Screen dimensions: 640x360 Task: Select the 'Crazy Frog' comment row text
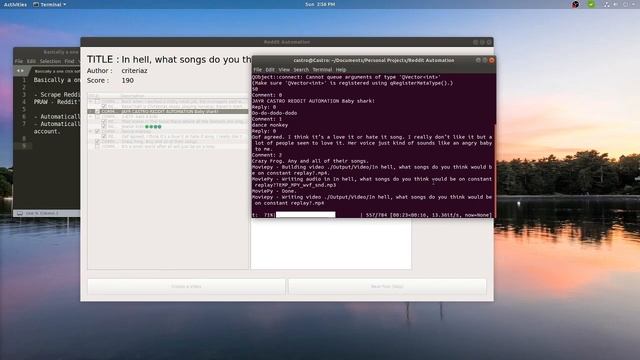[159, 141]
